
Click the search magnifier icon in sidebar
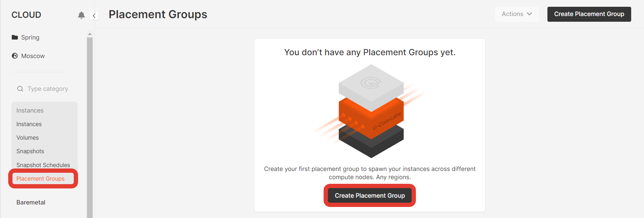point(20,89)
